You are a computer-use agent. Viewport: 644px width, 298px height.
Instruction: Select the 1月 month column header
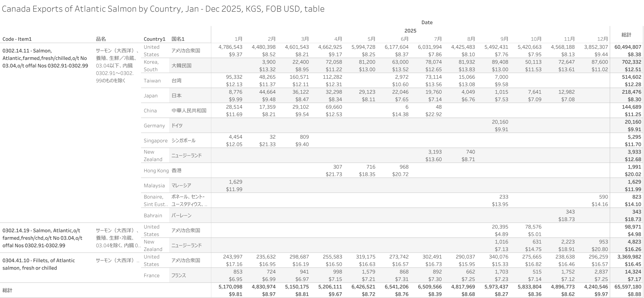pos(238,39)
